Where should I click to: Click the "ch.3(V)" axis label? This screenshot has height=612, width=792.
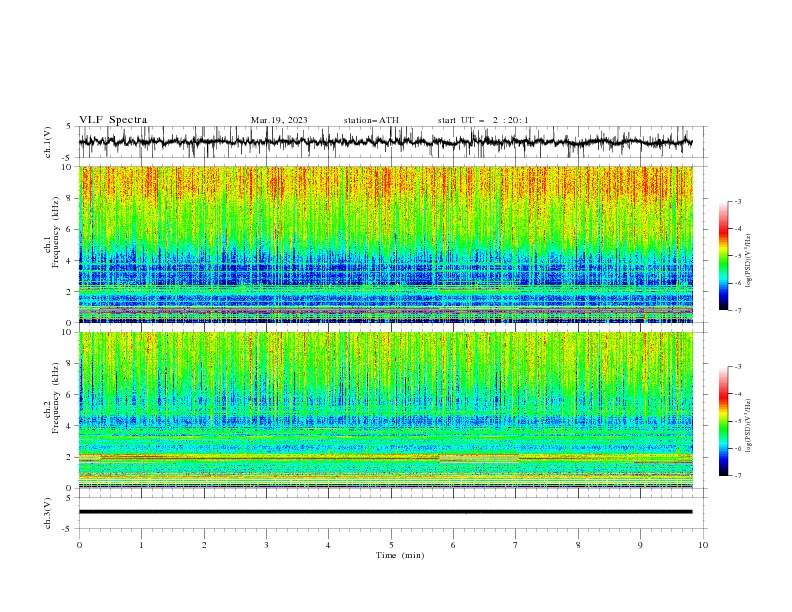coord(48,513)
